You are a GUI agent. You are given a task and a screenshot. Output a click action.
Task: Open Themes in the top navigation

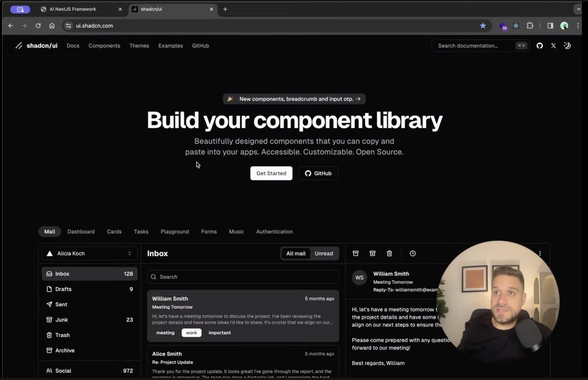(x=139, y=46)
